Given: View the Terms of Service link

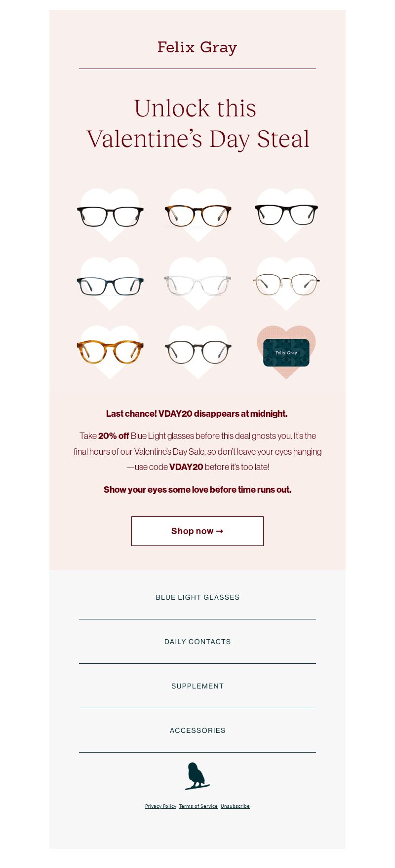Looking at the screenshot, I should pos(198,806).
